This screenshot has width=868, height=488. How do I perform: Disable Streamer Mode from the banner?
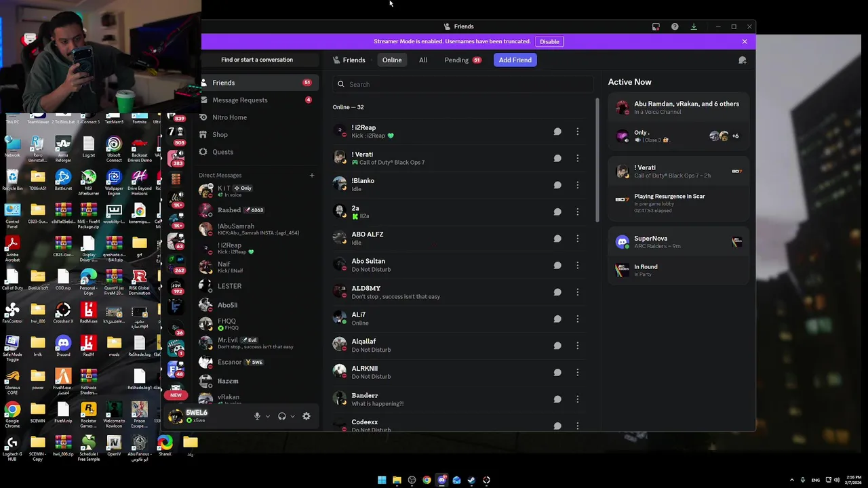tap(549, 41)
